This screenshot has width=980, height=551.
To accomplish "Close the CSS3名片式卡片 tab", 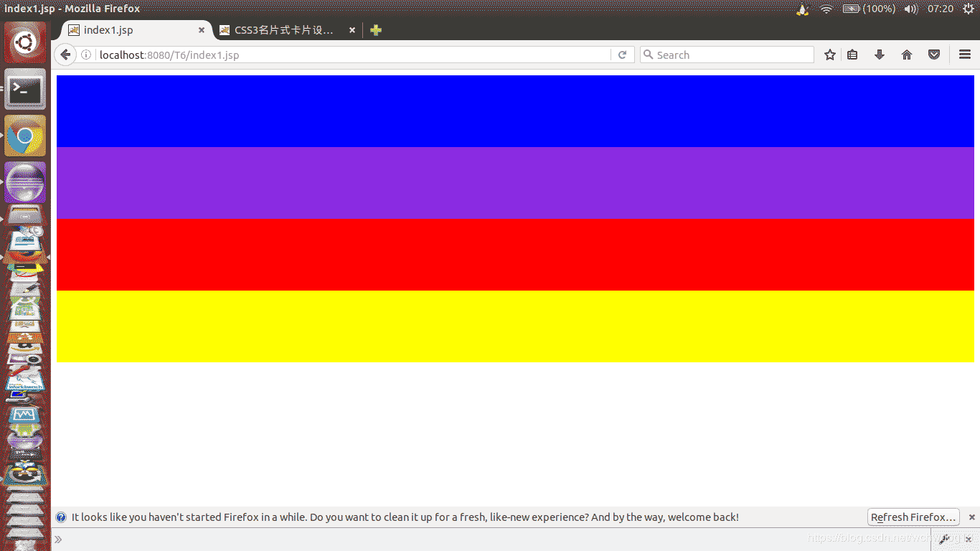I will 352,30.
